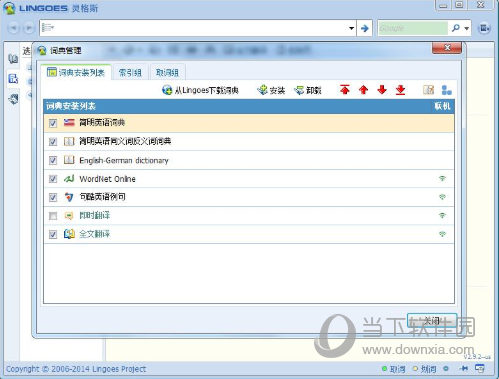Toggle 划词 in the status bar
The height and width of the screenshot is (379, 499).
(x=425, y=369)
